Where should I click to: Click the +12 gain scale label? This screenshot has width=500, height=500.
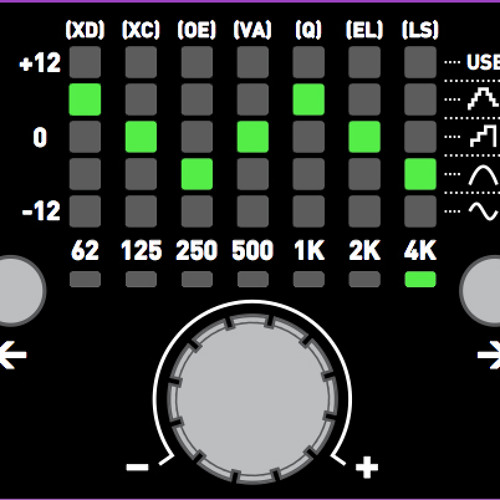pos(40,63)
